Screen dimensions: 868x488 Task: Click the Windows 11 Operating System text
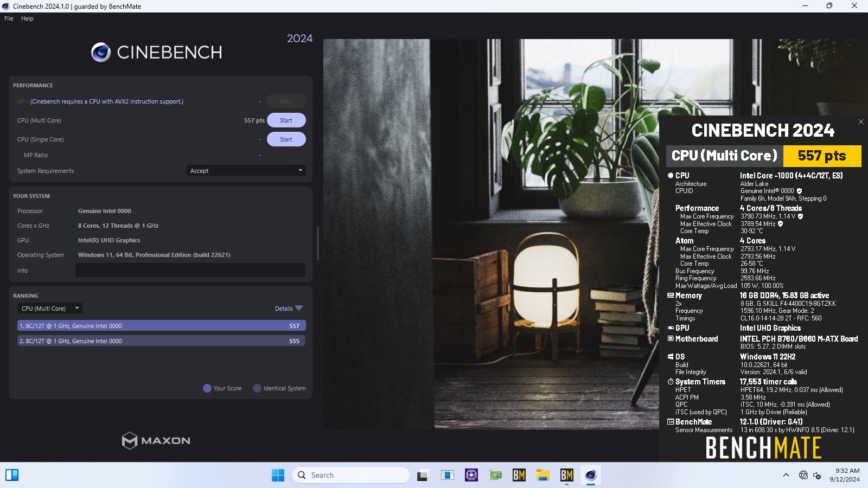pyautogui.click(x=154, y=255)
